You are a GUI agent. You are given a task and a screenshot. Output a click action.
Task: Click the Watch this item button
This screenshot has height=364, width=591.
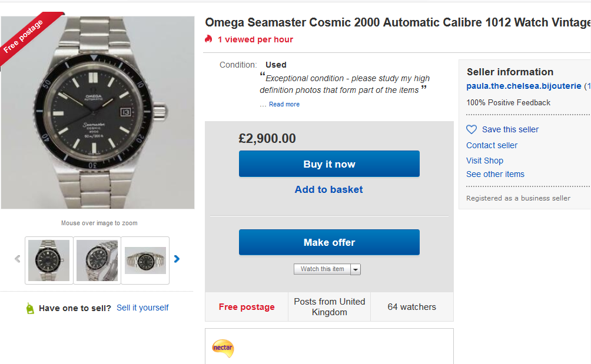pos(322,269)
